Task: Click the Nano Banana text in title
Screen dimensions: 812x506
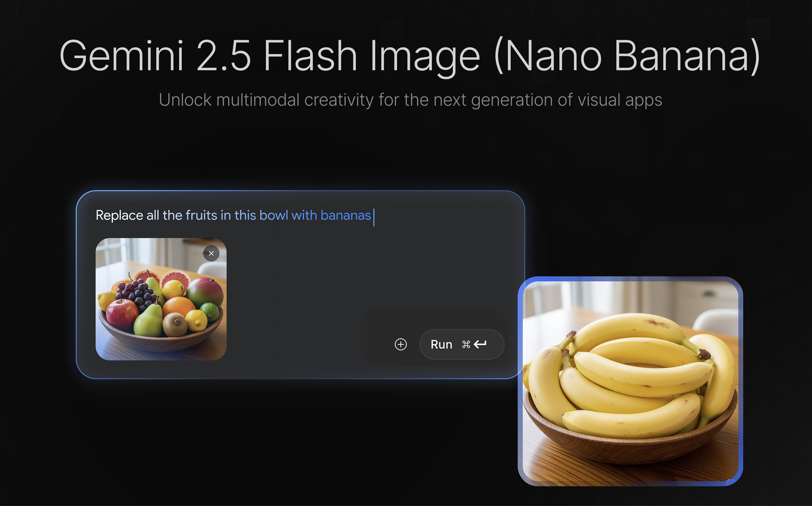Action: [x=627, y=56]
